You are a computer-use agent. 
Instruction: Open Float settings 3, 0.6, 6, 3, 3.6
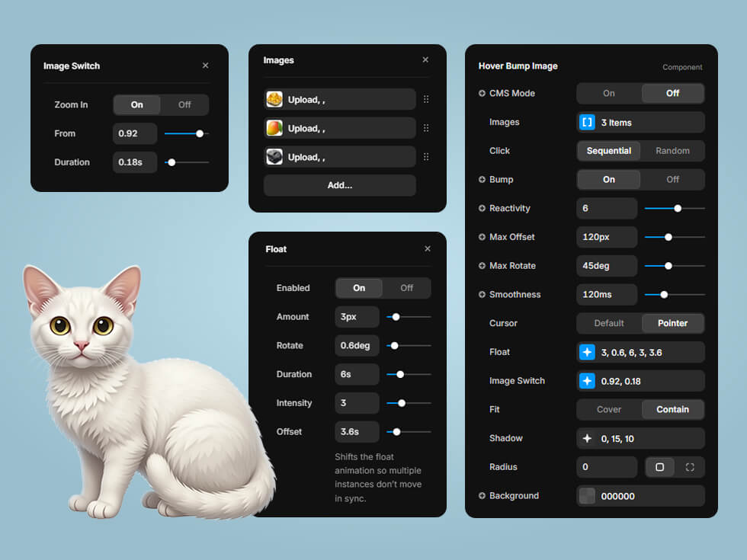pyautogui.click(x=640, y=352)
